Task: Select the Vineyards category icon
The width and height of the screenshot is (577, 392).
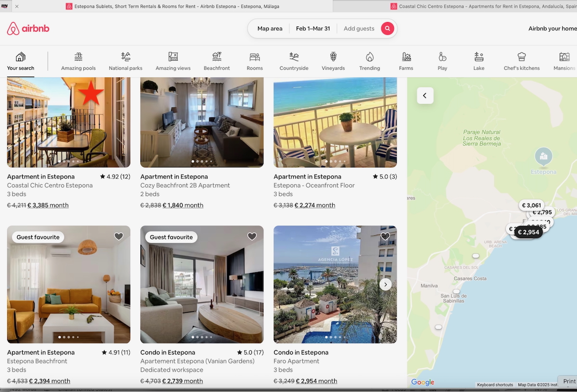Action: click(x=333, y=57)
